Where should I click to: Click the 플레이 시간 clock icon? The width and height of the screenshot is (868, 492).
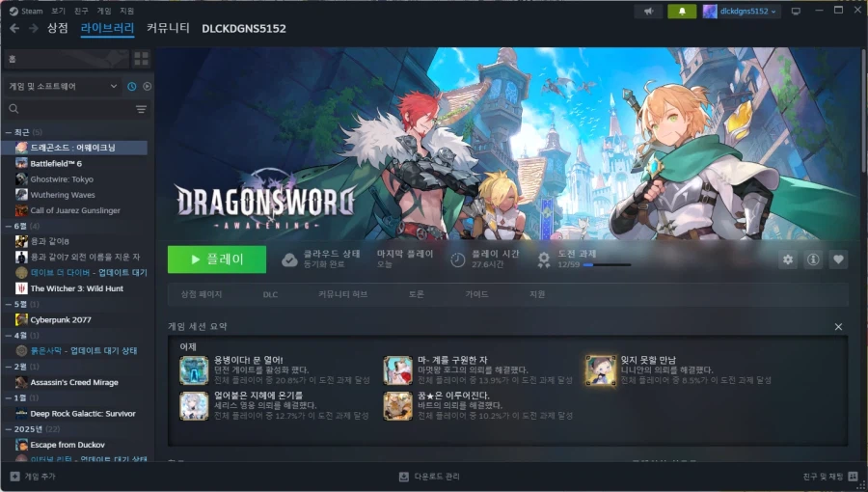(x=458, y=260)
